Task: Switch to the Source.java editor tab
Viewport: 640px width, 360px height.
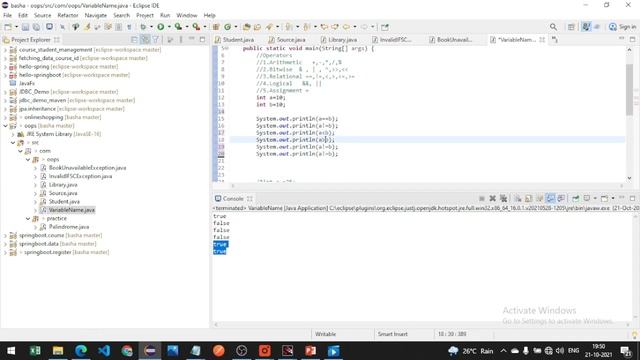Action: click(287, 40)
